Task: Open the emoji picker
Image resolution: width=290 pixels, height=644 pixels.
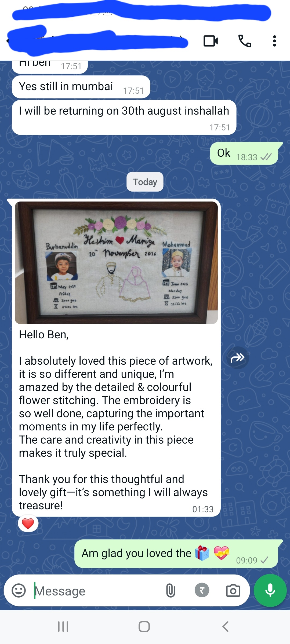Action: pos(19,590)
